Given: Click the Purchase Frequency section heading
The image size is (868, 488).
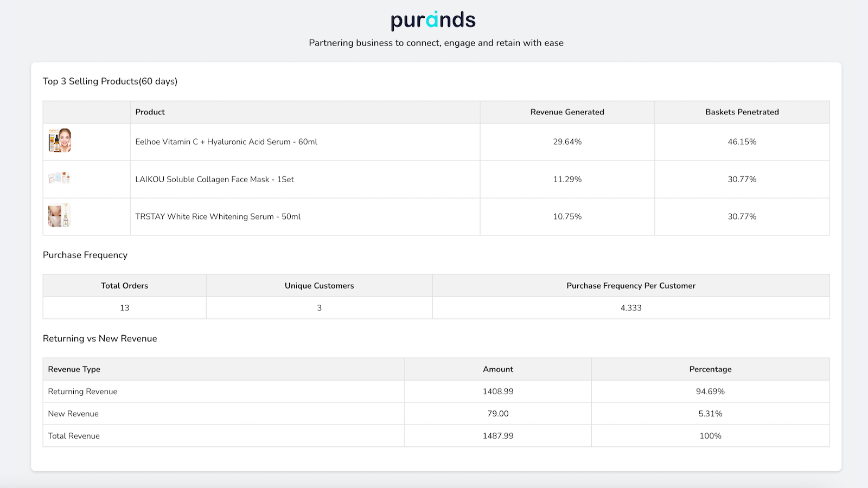Looking at the screenshot, I should click(x=85, y=255).
